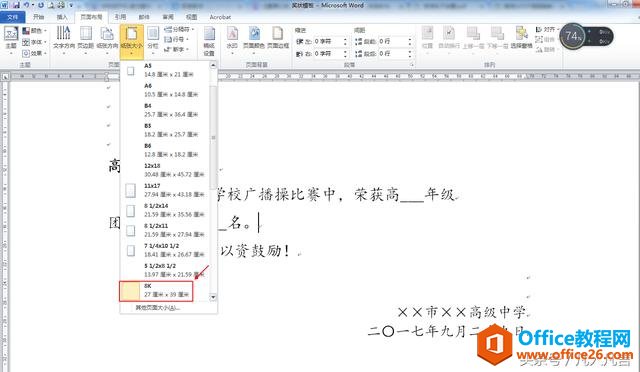Click the ruler tab selector corner button

coord(5,76)
